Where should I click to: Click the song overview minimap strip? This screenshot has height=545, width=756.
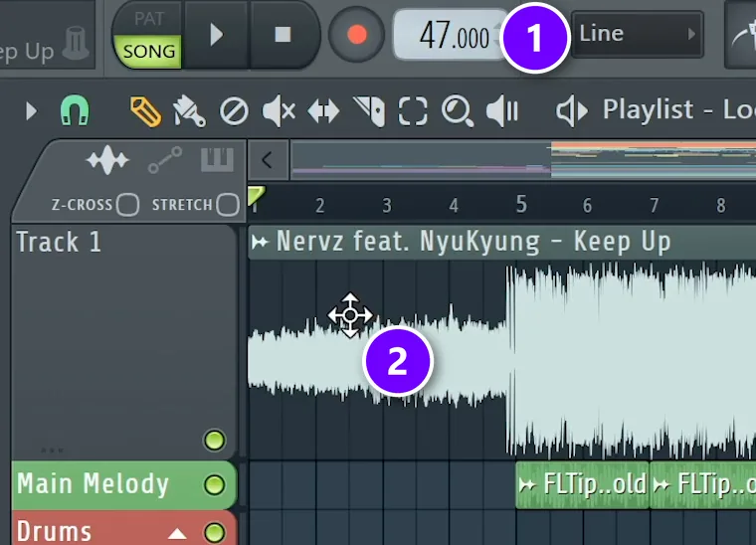click(x=523, y=159)
